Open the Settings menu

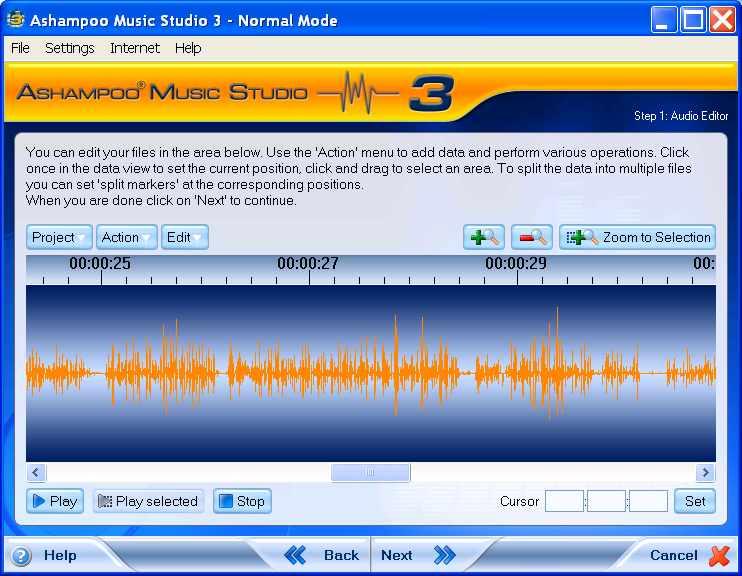click(69, 48)
